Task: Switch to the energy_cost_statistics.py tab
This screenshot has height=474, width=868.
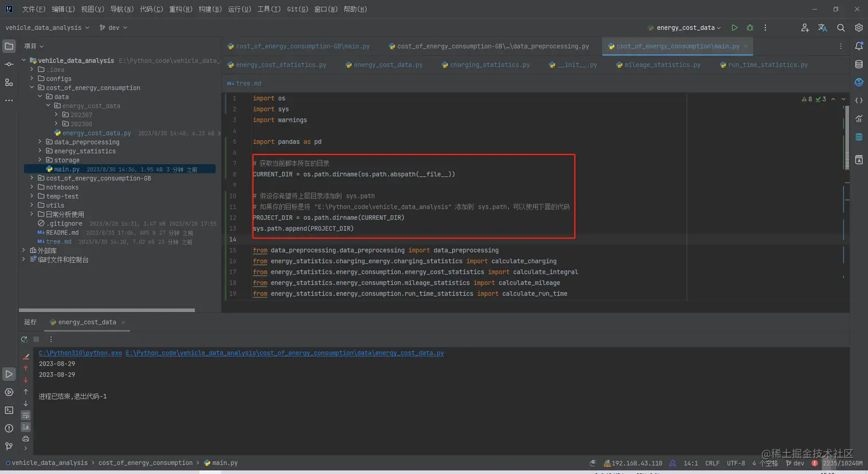Action: pos(277,65)
